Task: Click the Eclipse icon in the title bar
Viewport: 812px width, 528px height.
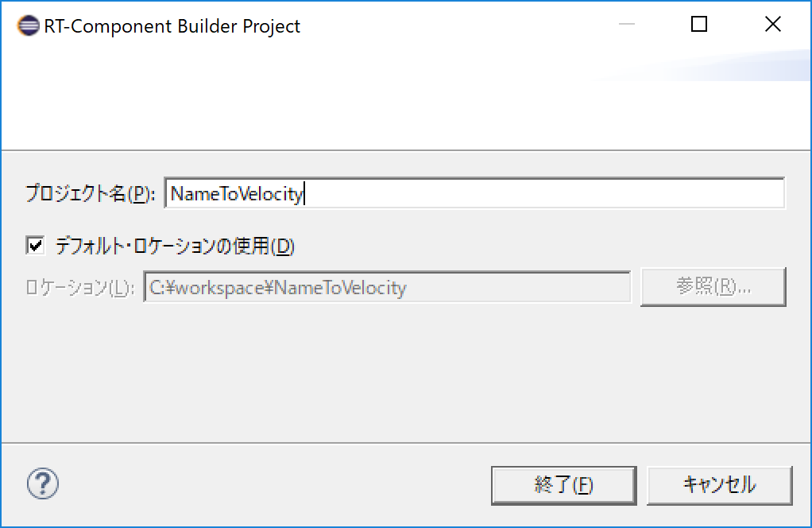Action: coord(28,25)
